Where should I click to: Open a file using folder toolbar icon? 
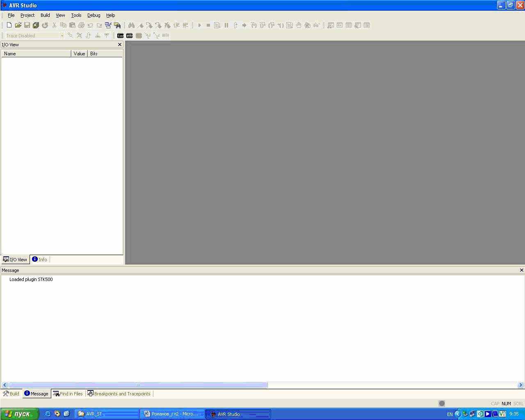coord(18,25)
